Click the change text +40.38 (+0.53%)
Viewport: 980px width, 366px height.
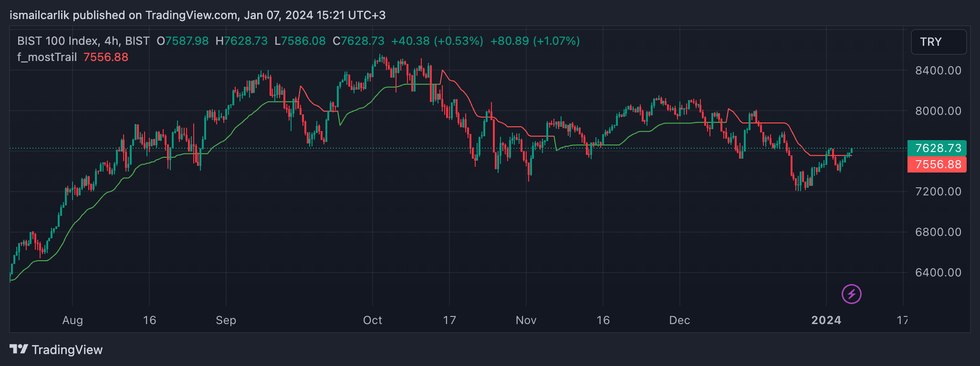point(437,41)
